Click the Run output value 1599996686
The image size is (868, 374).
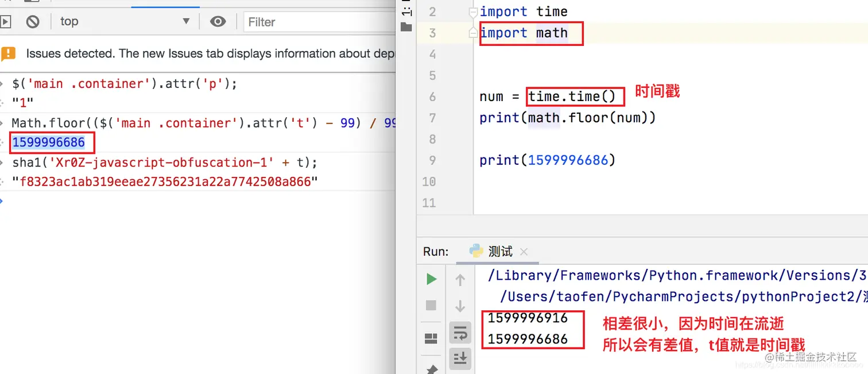(528, 340)
